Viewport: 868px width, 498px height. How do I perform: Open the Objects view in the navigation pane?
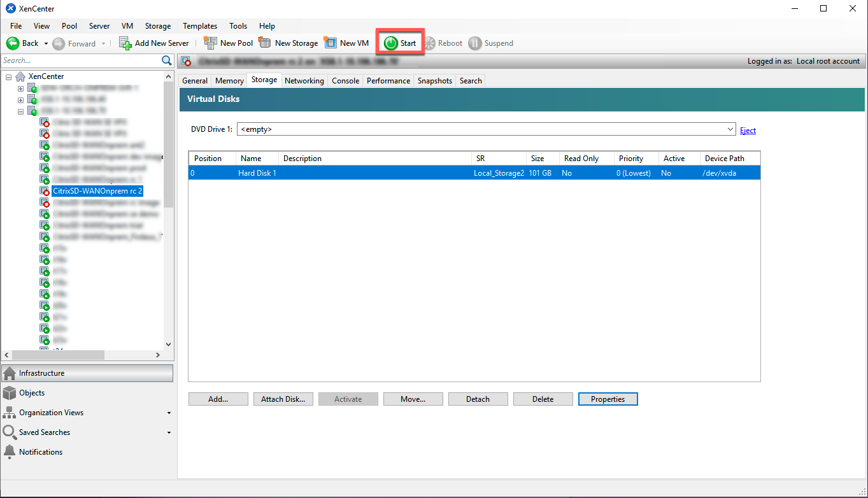click(87, 393)
